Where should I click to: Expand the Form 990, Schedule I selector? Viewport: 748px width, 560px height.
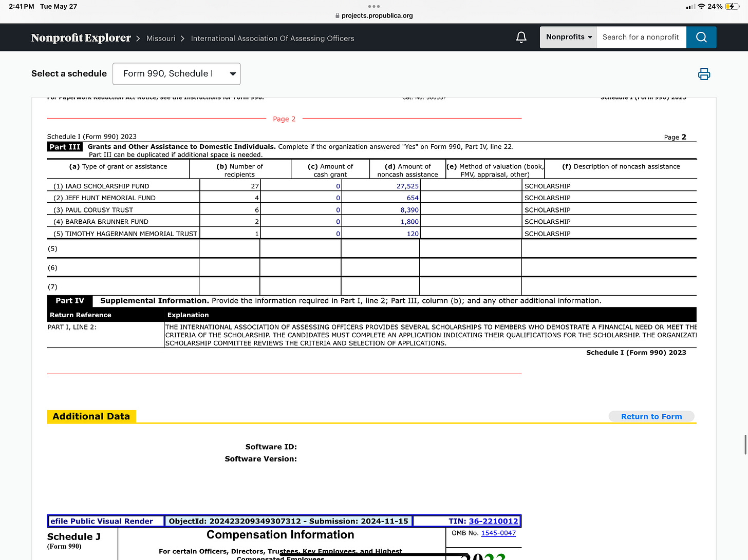click(x=176, y=74)
